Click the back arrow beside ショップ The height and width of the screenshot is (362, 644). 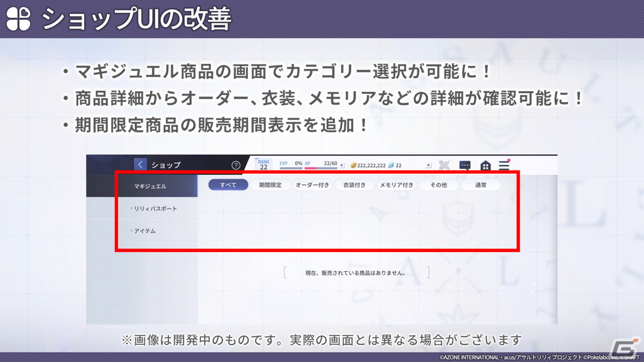pos(141,165)
